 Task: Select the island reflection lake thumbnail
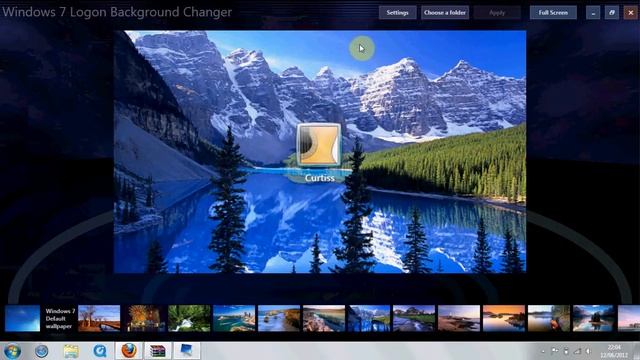point(593,318)
